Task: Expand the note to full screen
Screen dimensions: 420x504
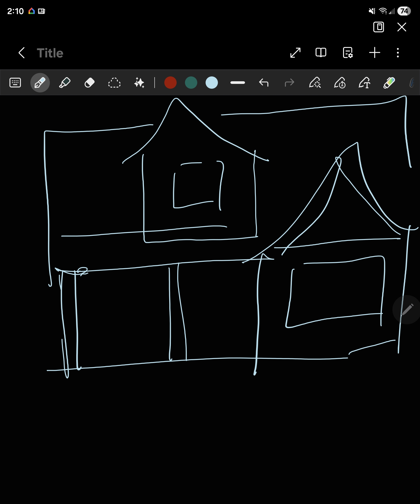Action: (x=295, y=53)
